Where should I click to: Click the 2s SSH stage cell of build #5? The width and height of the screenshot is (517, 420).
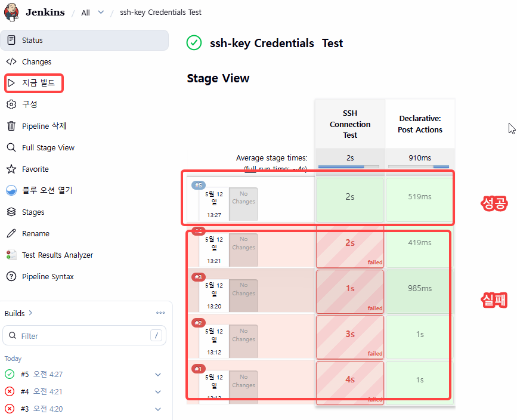350,200
